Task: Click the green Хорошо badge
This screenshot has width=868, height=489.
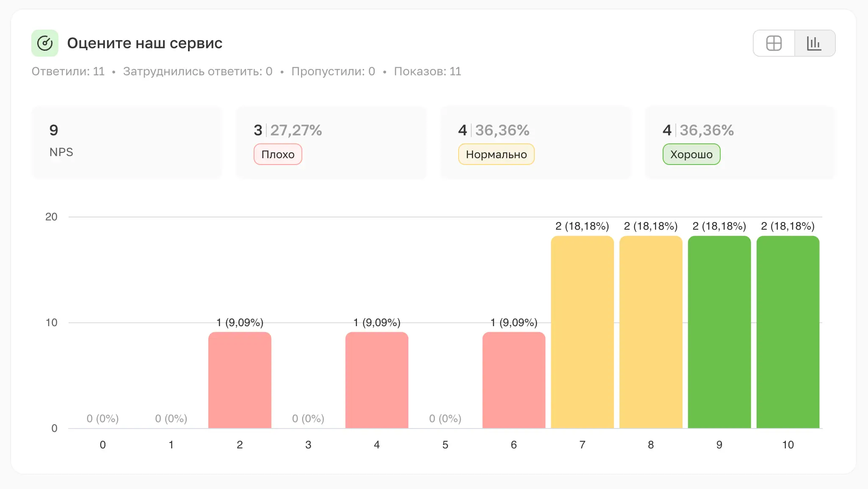Action: tap(691, 154)
